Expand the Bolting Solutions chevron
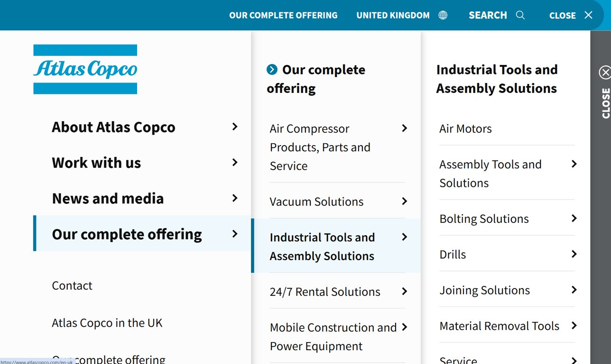 574,218
